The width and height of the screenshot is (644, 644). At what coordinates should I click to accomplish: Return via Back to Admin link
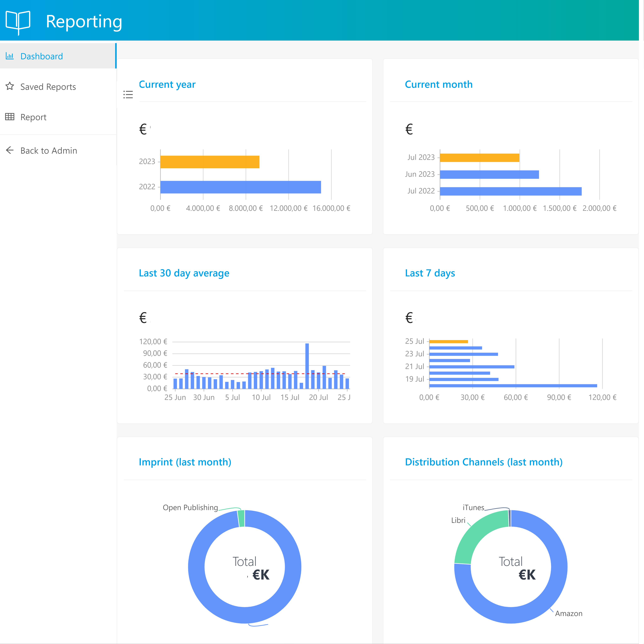(49, 151)
